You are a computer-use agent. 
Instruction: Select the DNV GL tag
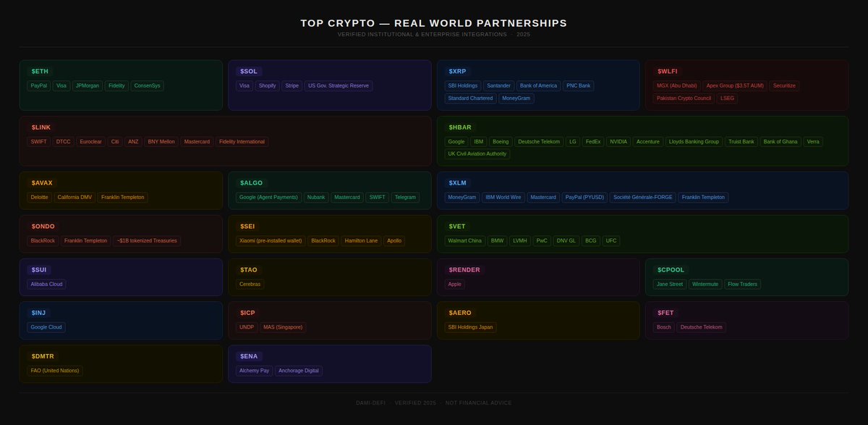(x=566, y=240)
